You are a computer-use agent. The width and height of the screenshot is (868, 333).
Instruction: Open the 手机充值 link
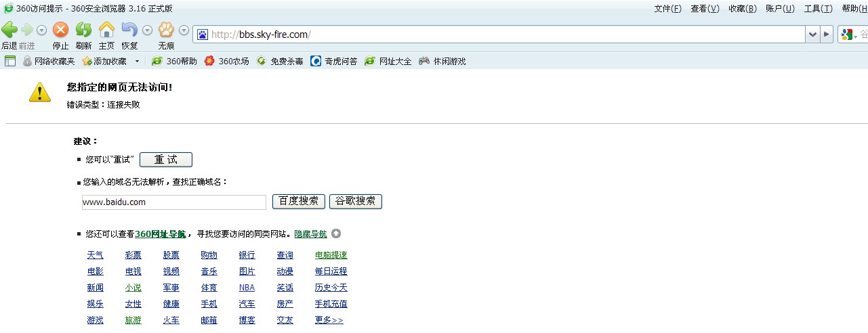[x=331, y=304]
